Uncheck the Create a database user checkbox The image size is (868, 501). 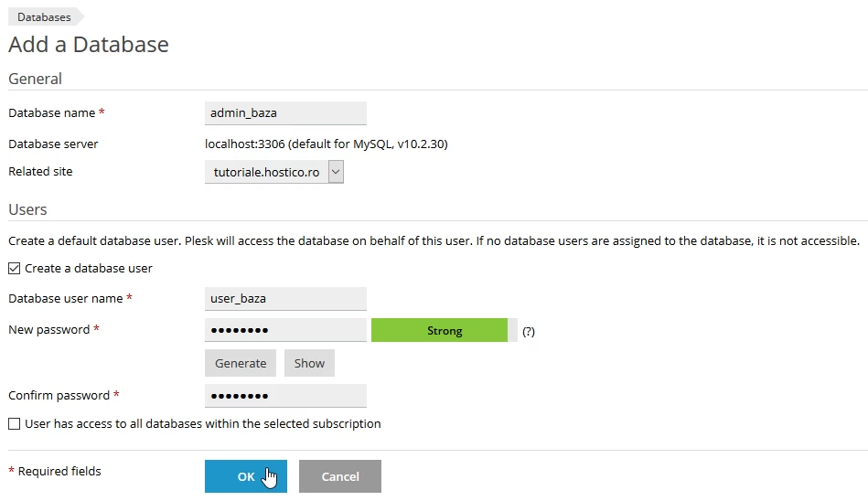click(x=14, y=269)
